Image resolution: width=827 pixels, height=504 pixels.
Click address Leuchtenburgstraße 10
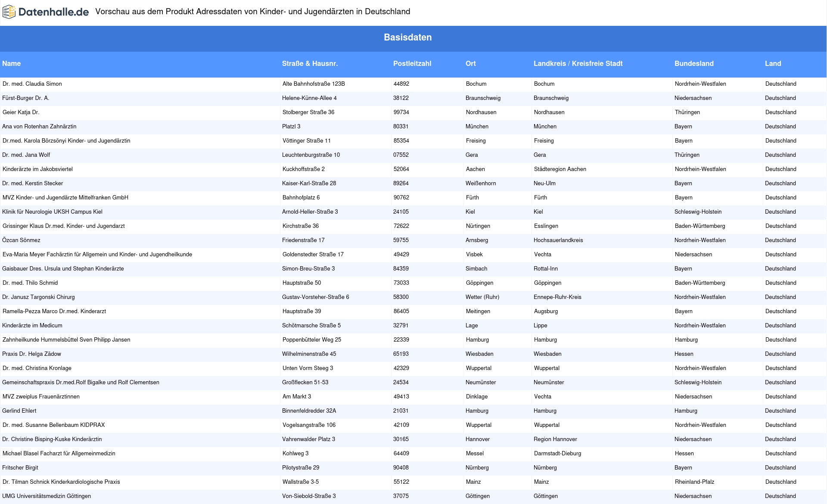(x=311, y=155)
